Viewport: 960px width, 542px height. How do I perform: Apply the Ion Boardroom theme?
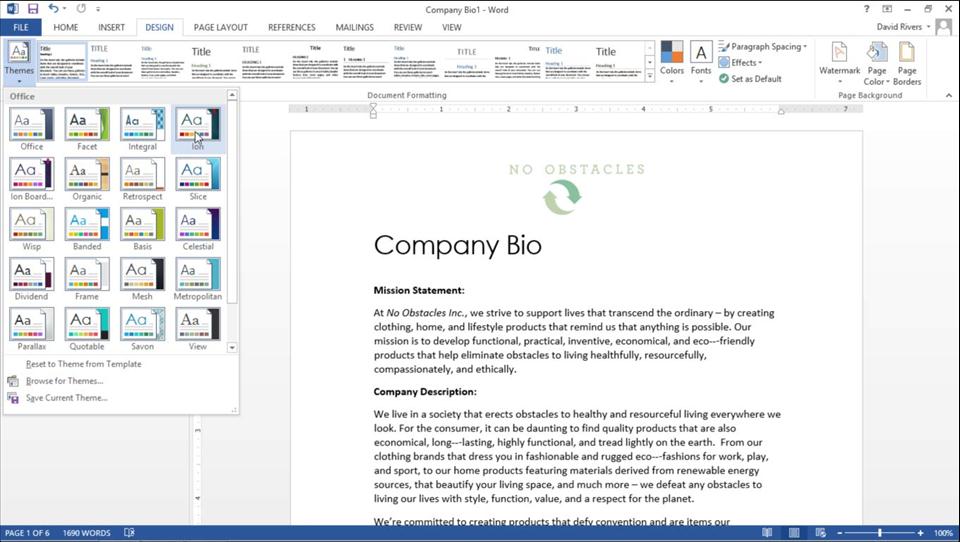tap(32, 179)
